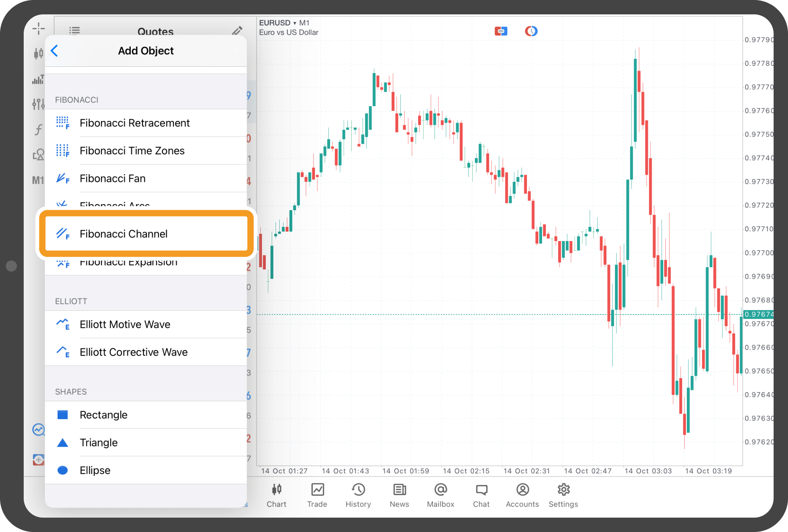Image resolution: width=788 pixels, height=532 pixels.
Task: Tap the red-blue trade panel icon
Action: pos(501,31)
